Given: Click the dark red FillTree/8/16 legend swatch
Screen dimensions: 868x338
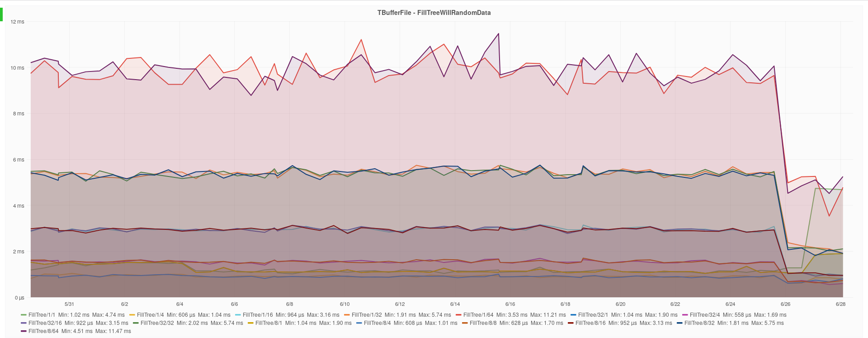Looking at the screenshot, I should coord(571,323).
